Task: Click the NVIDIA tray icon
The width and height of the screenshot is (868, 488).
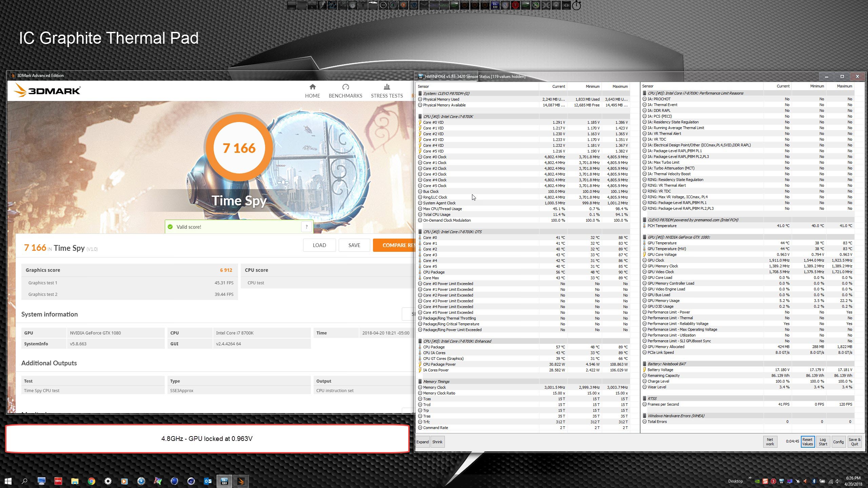Action: click(x=757, y=481)
